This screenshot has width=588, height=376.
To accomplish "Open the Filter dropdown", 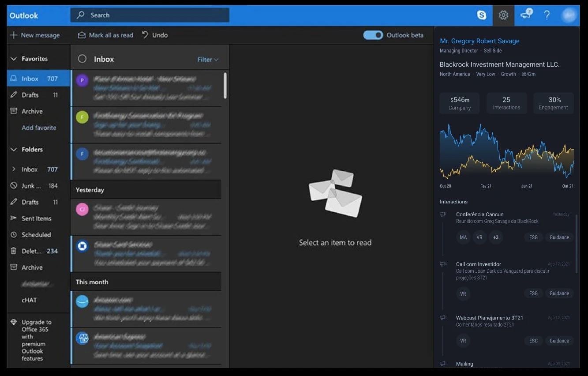I will (208, 60).
